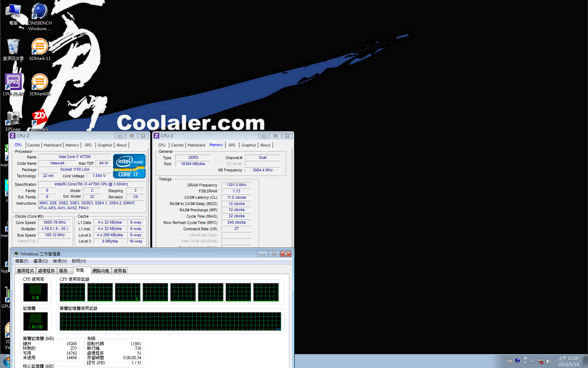
Task: Click the Task Manager title bar icon
Action: (x=16, y=254)
